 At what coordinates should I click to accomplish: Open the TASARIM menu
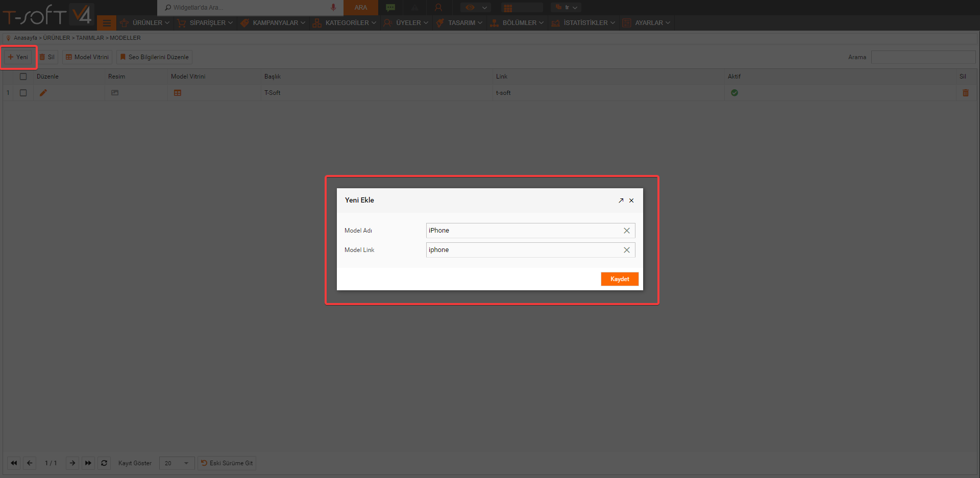coord(459,23)
